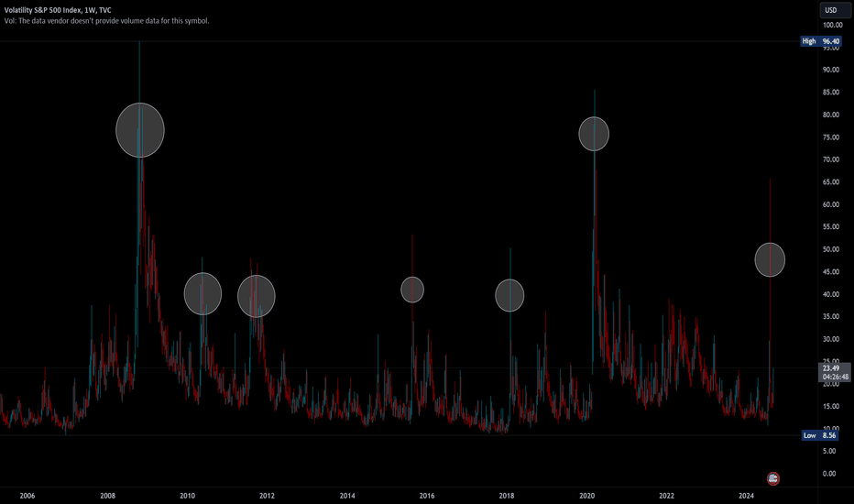Click the 50.00 price scale label

(831, 249)
